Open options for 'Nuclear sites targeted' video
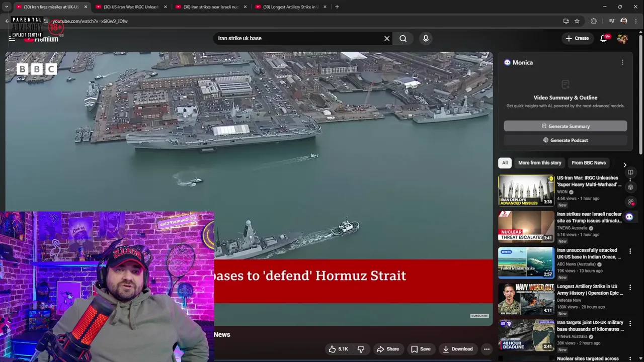Viewport: 644px width, 362px height. [x=630, y=358]
